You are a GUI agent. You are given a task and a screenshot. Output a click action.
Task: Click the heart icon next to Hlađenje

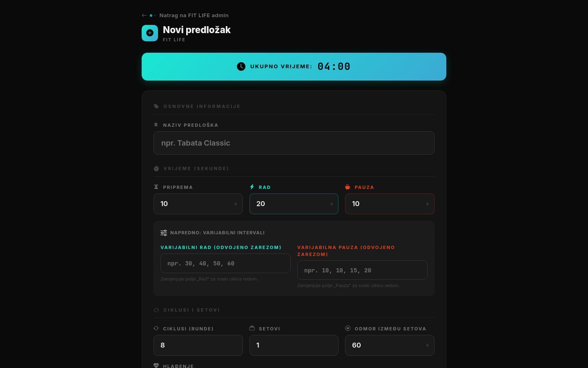point(156,366)
